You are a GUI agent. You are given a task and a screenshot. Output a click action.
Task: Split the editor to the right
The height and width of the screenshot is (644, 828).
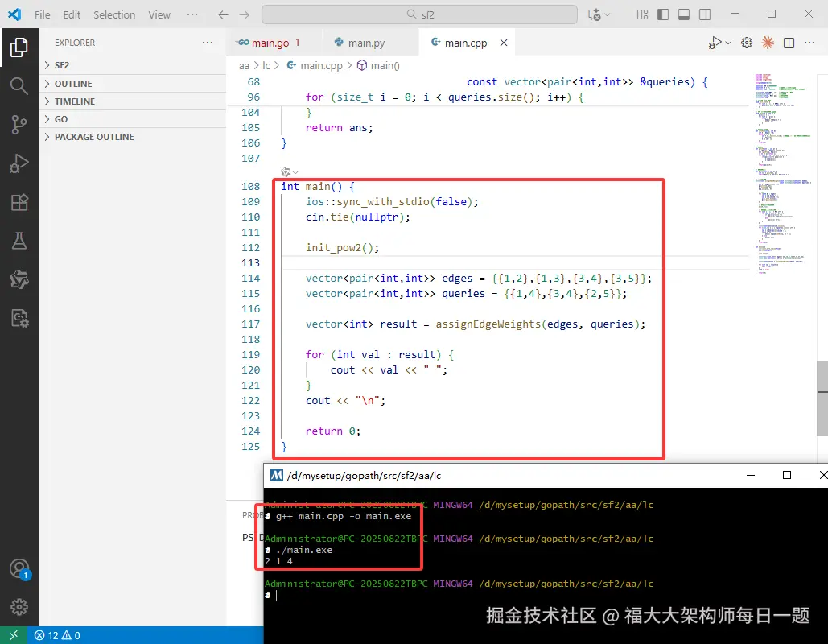tap(789, 43)
